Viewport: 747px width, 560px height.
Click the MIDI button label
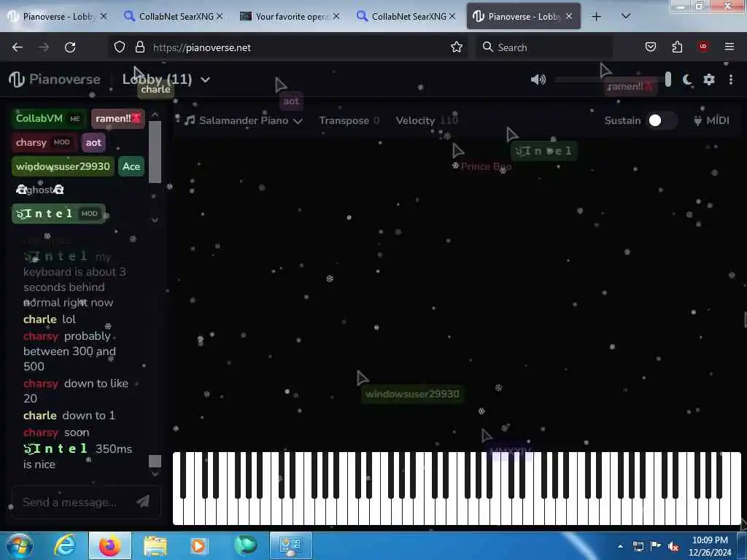[718, 120]
